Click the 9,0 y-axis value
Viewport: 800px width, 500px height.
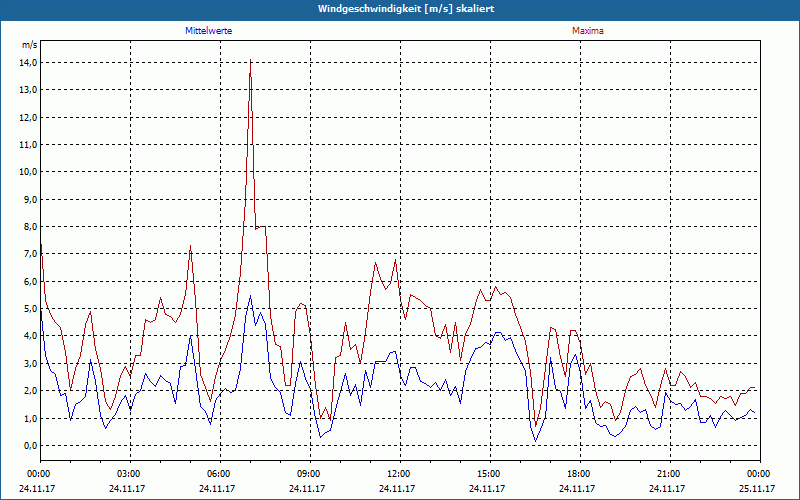coord(31,199)
